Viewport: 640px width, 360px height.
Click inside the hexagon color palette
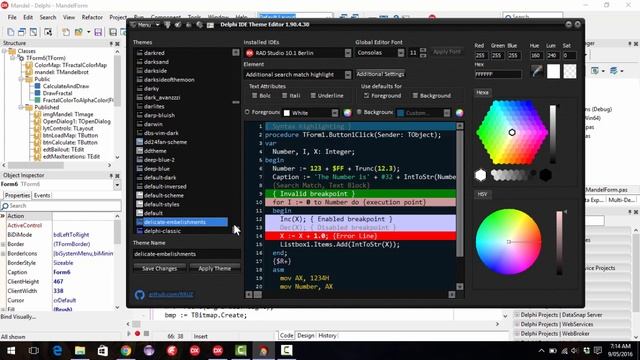pos(512,132)
